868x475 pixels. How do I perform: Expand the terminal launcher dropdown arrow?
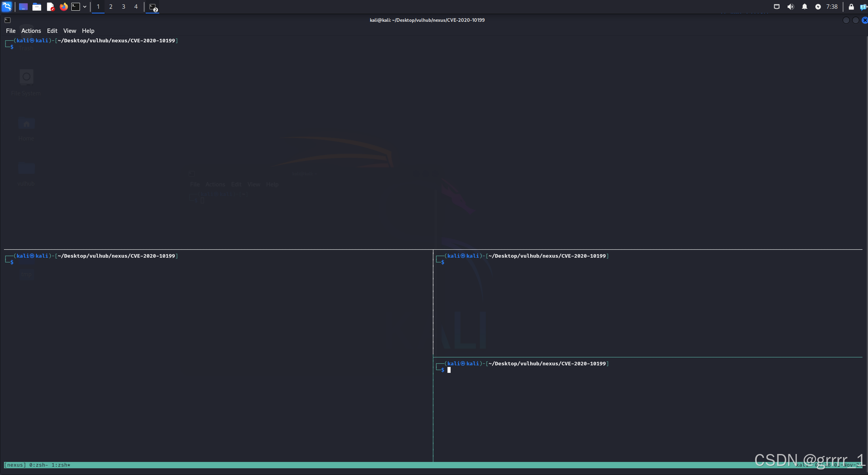(x=85, y=7)
